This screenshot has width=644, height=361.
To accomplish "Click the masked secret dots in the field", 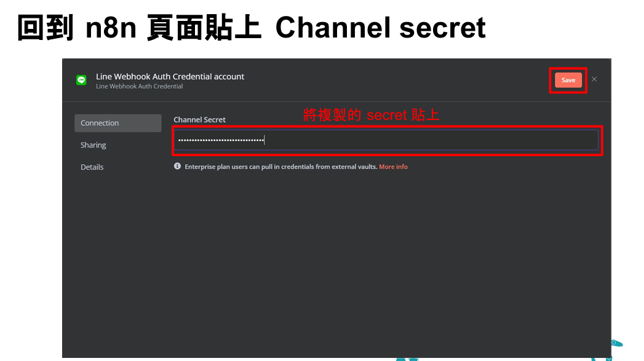I will 221,140.
